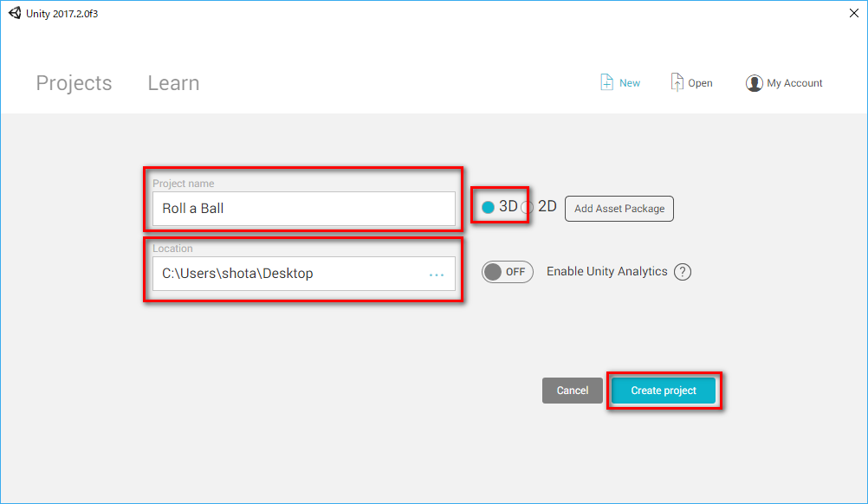Click the My Account avatar icon
Viewport: 868px width, 504px height.
pyautogui.click(x=754, y=83)
